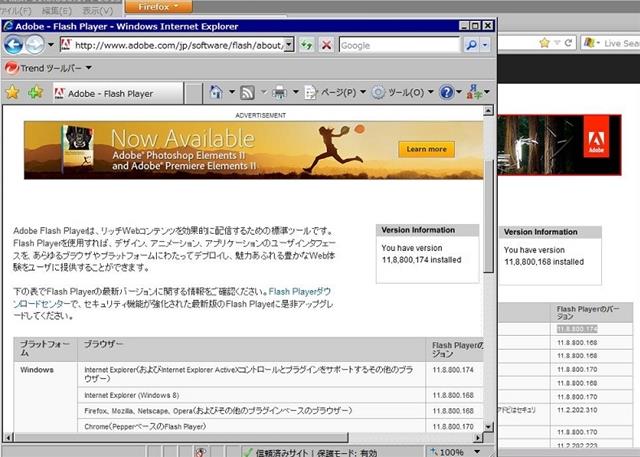Image resolution: width=640 pixels, height=457 pixels.
Task: Click the highlighted 11.8.800.174 cell in Firefox
Action: click(x=577, y=329)
